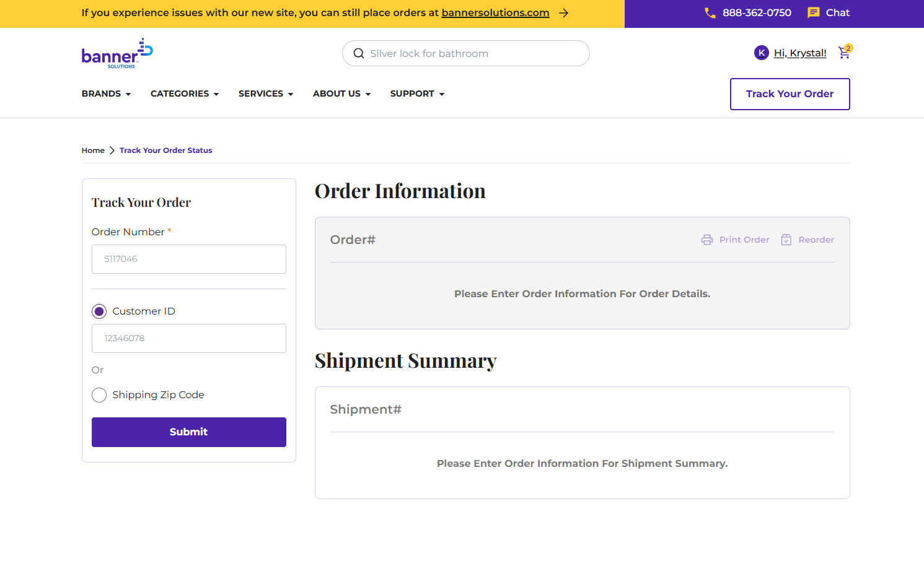Select the Customer ID radio button
Image resolution: width=924 pixels, height=561 pixels.
(x=99, y=311)
